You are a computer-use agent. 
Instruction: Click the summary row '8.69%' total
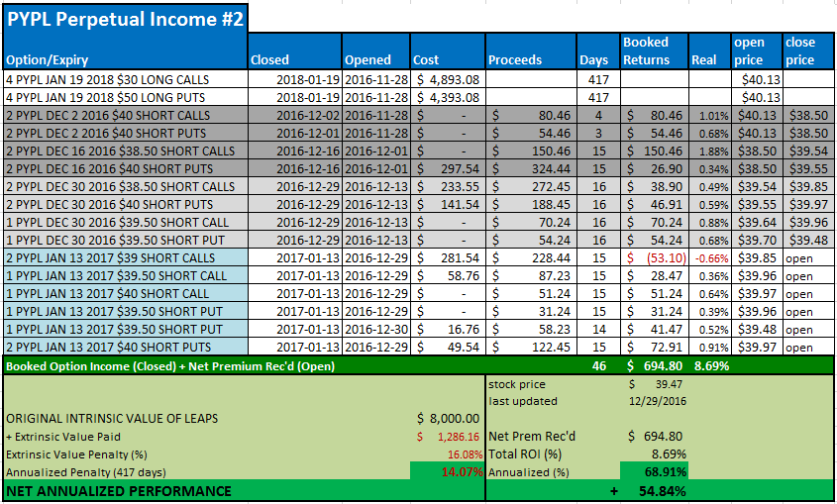[x=711, y=366]
